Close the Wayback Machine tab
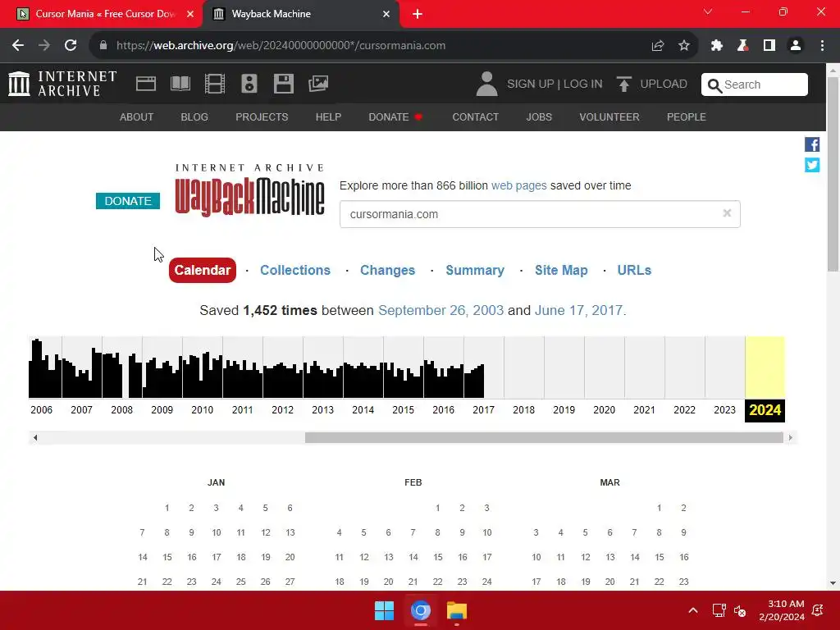Viewport: 840px width, 630px height. tap(386, 14)
